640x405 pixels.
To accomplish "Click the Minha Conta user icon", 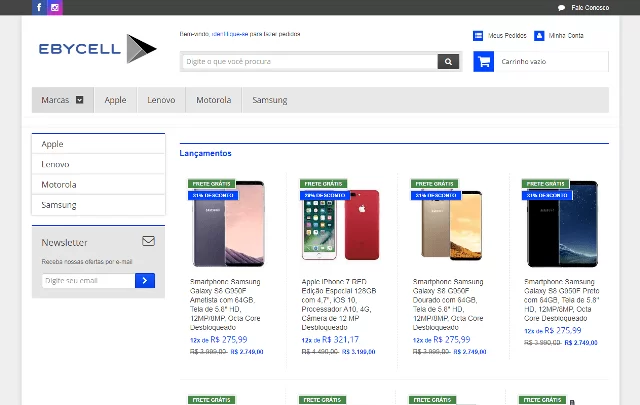I will (x=539, y=36).
